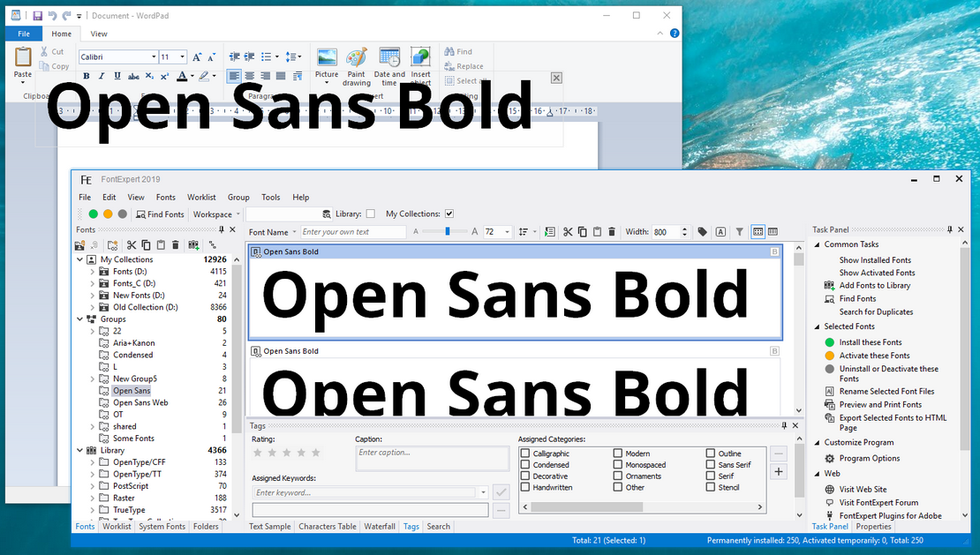Click the pin icon of the Fonts panel
Image resolution: width=980 pixels, height=555 pixels.
coord(222,229)
